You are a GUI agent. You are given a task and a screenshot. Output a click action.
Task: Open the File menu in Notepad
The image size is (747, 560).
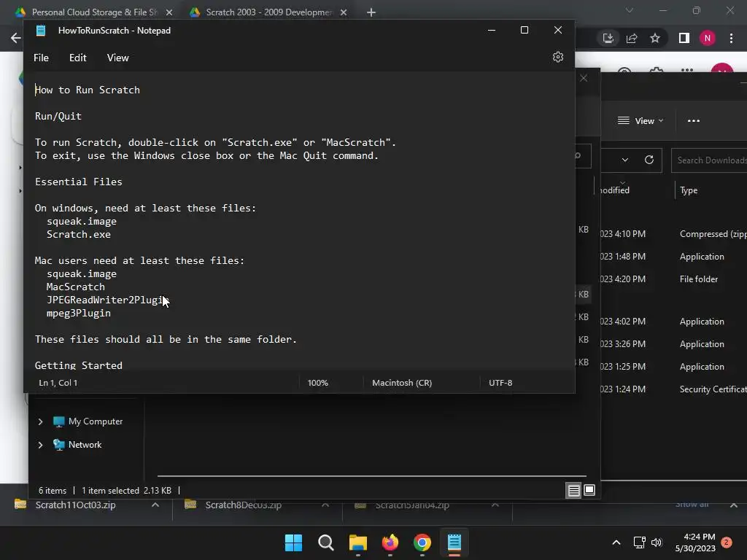41,58
